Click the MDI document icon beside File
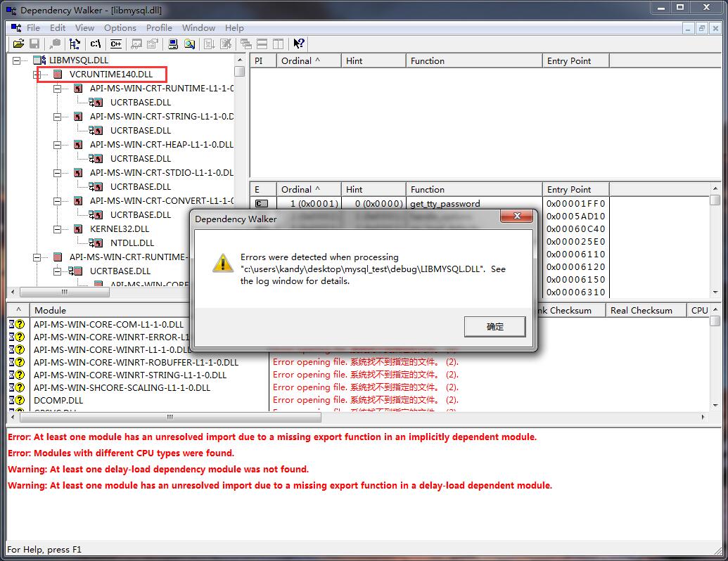The height and width of the screenshot is (561, 728). pyautogui.click(x=16, y=28)
